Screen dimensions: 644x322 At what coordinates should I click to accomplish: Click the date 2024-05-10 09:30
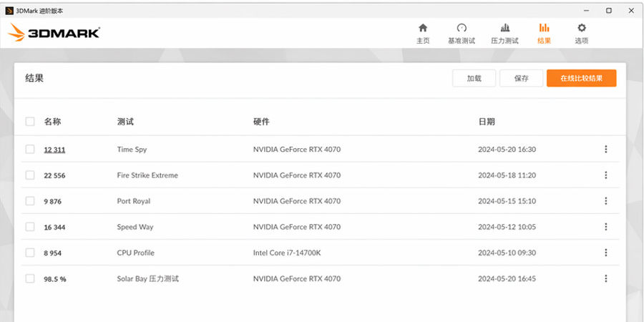[x=507, y=253]
